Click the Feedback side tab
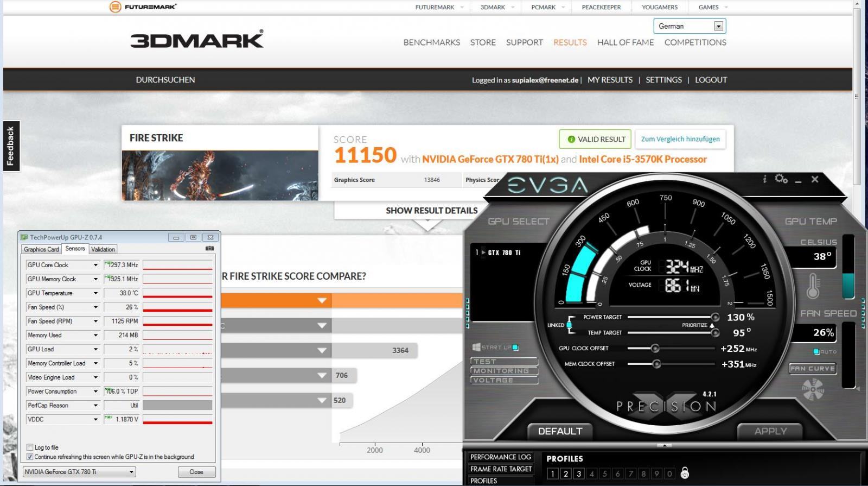The width and height of the screenshot is (868, 486). 10,146
